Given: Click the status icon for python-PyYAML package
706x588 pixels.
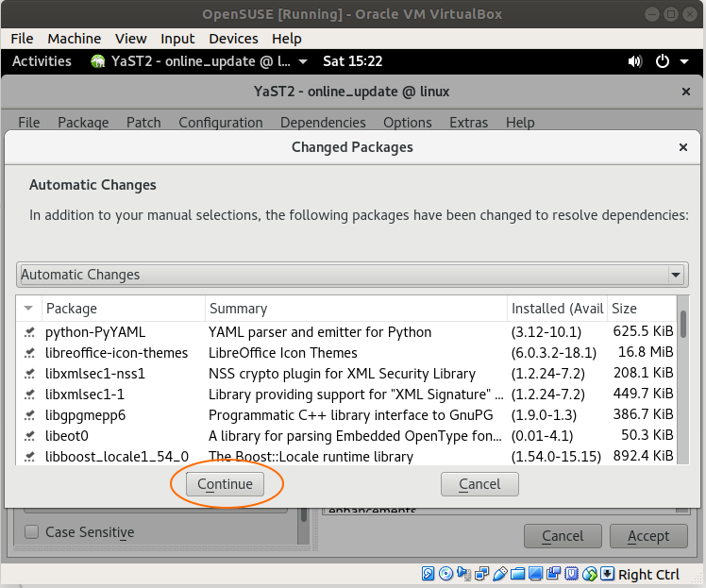Looking at the screenshot, I should (x=29, y=332).
